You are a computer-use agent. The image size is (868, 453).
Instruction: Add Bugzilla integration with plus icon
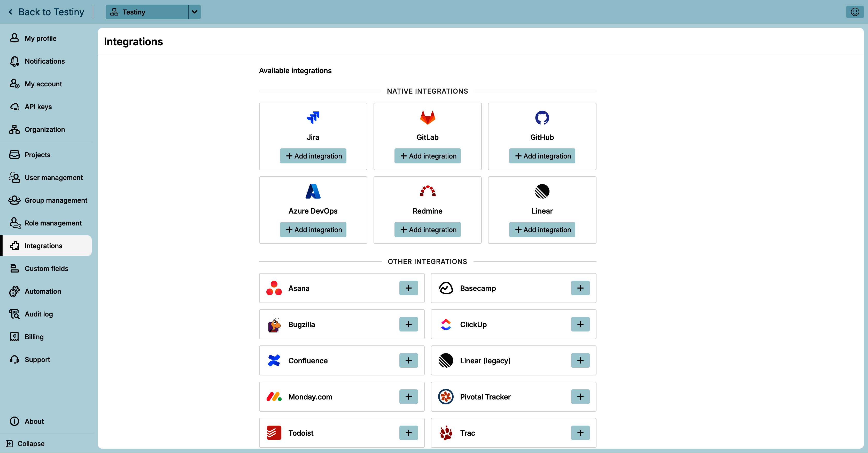[408, 324]
